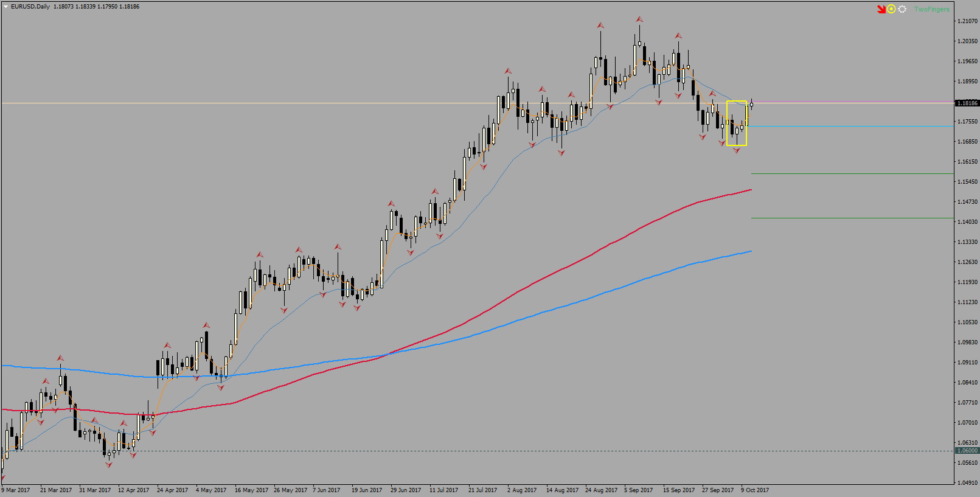Select the 1.06000 price level tag

click(x=967, y=451)
